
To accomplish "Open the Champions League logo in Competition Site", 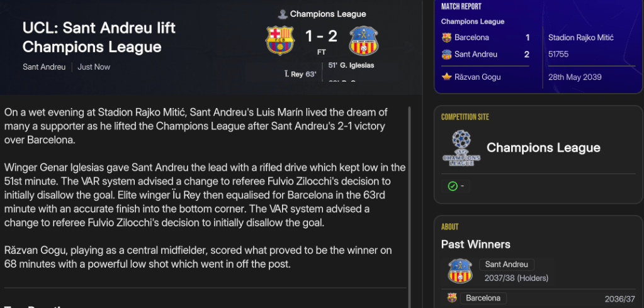I will (461, 148).
